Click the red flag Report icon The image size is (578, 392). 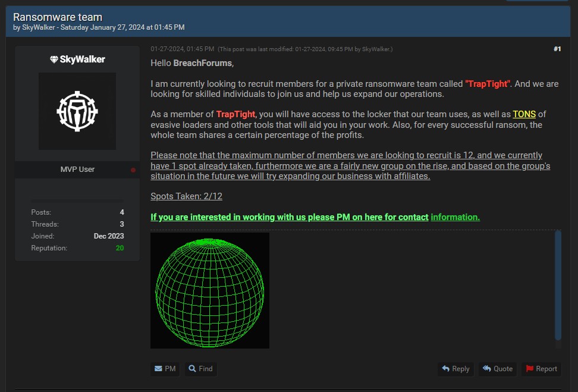click(529, 369)
